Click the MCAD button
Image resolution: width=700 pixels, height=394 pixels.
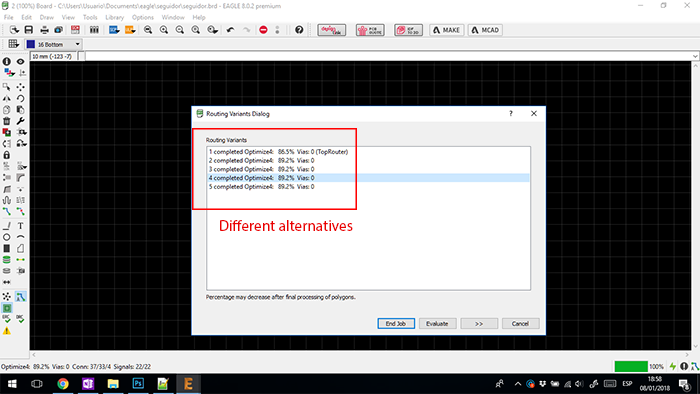(x=485, y=30)
